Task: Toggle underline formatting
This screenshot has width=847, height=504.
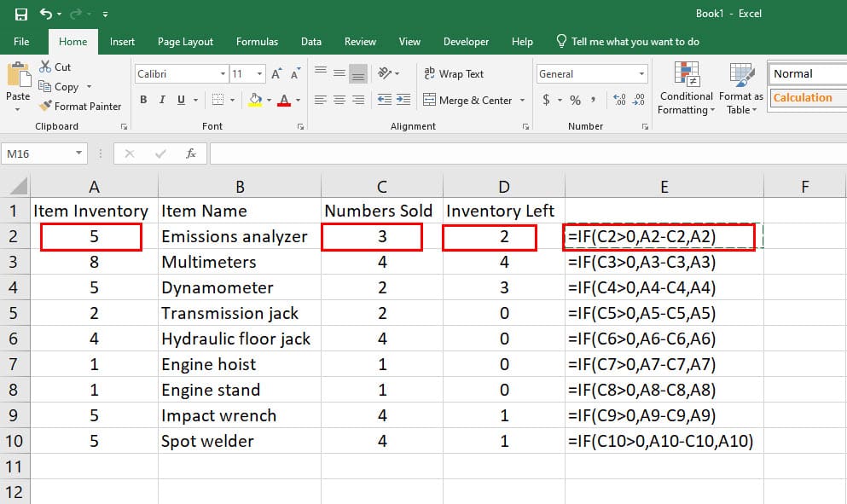Action: 181,100
